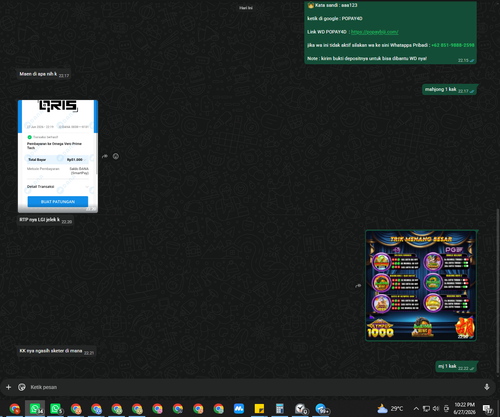Select the 'KK nya ngasih sketer di mana' message
This screenshot has height=417, width=500.
tap(56, 351)
